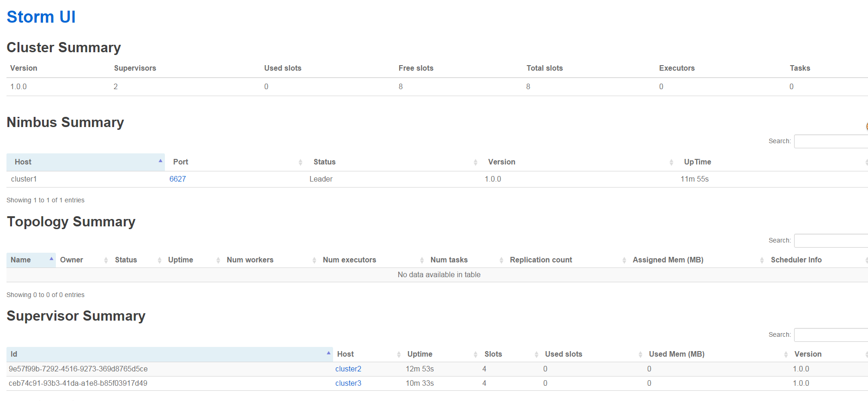
Task: Sort Topology table by Uptime column
Action: pos(193,260)
